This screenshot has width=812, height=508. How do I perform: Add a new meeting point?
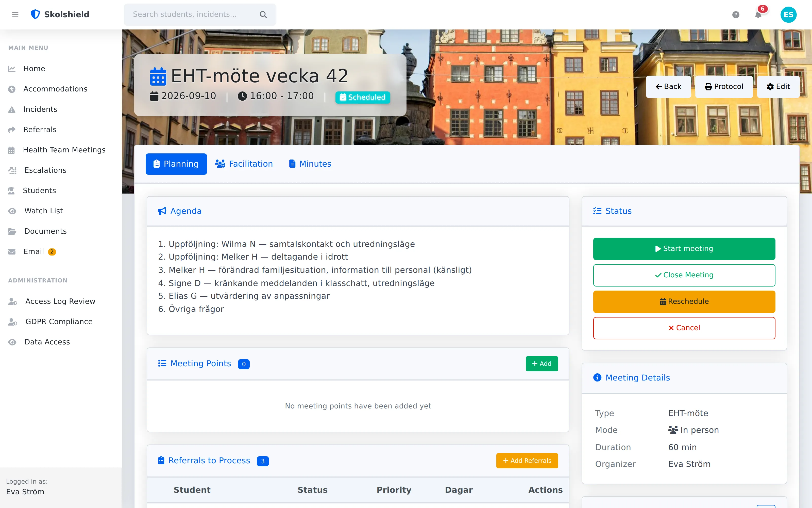pyautogui.click(x=542, y=363)
